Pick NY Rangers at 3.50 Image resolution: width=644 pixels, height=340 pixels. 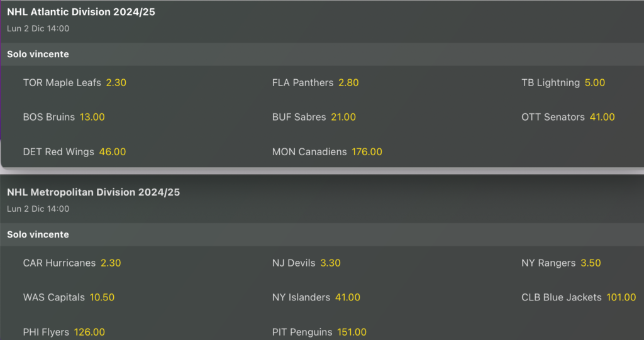591,263
